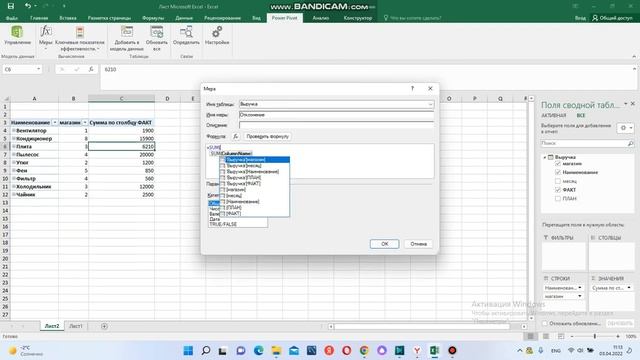640x360 pixels.
Task: Switch to Главная ribbon tab
Action: click(39, 18)
